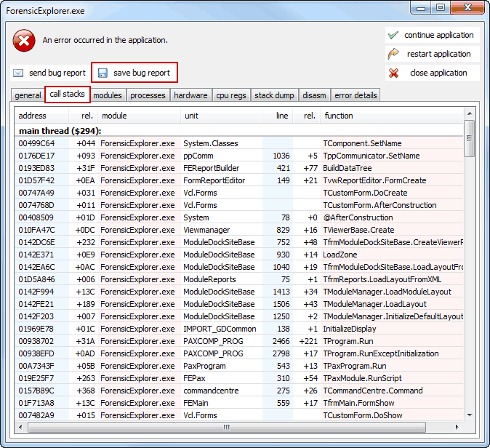Image resolution: width=490 pixels, height=448 pixels.
Task: Click the vertical scrollbar down arrow
Action: pos(469,415)
